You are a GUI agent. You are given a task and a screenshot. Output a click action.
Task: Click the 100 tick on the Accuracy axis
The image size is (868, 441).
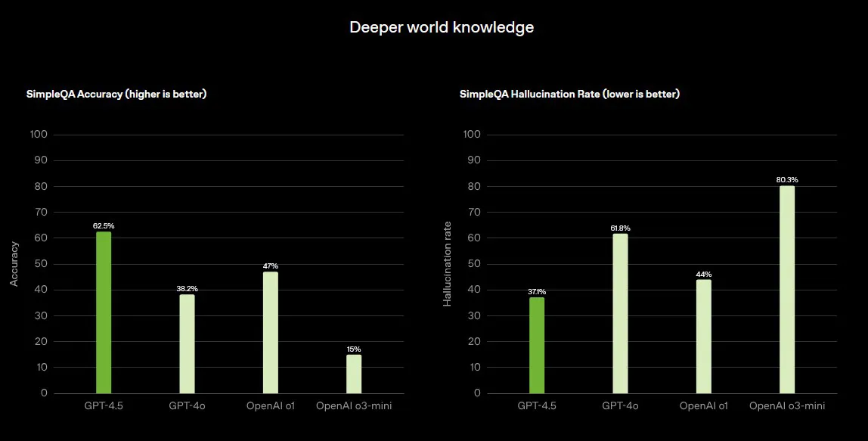pos(39,135)
